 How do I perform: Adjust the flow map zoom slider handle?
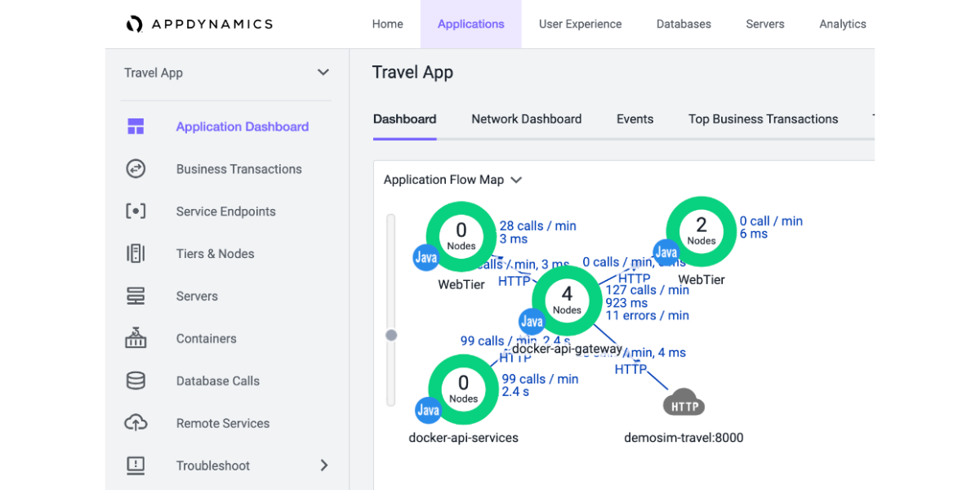(x=391, y=336)
